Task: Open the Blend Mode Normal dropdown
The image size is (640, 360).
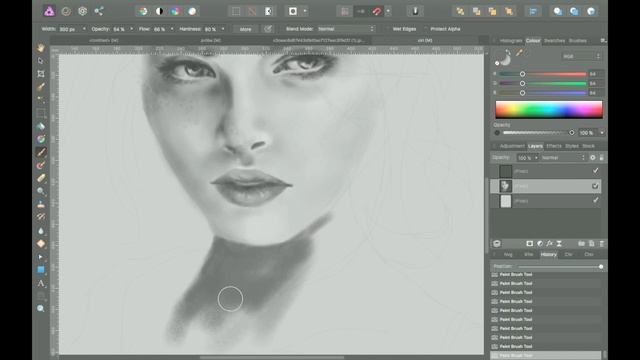Action: [346, 29]
